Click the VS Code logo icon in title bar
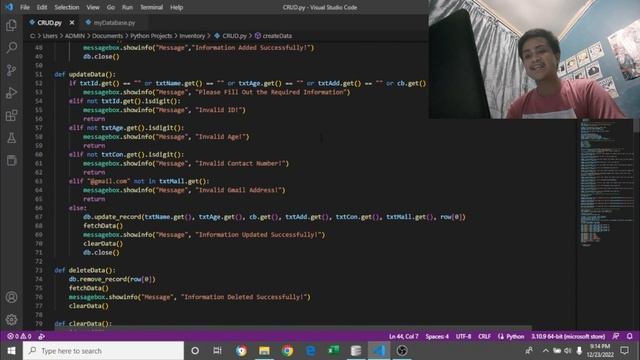This screenshot has height=360, width=640. coord(9,7)
